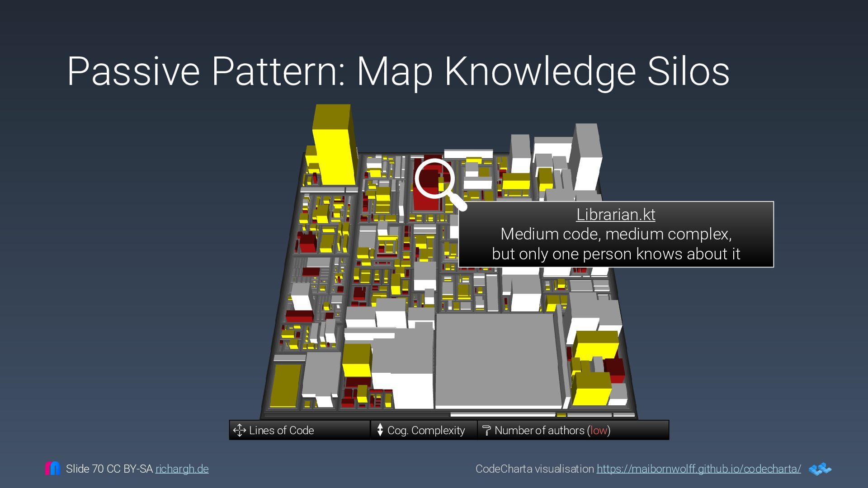Click the up-down arrow Complexity icon
This screenshot has width=868, height=488.
(380, 430)
